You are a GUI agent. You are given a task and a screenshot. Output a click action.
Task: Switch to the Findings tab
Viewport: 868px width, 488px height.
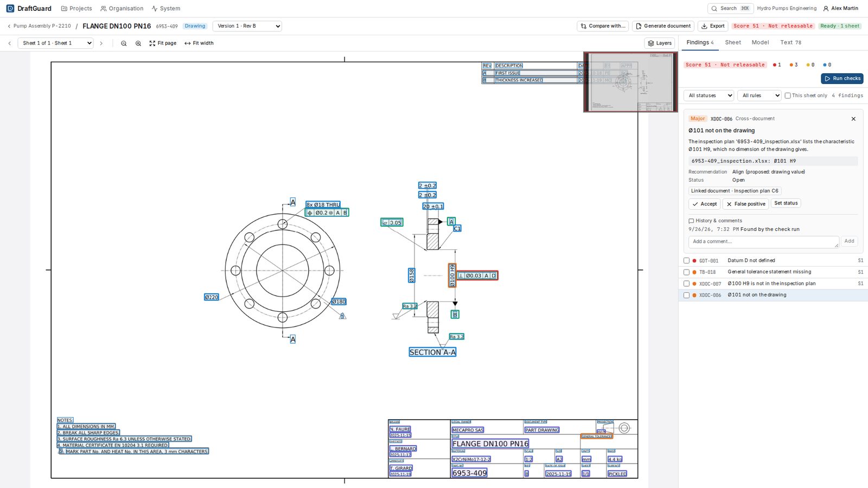pyautogui.click(x=700, y=42)
